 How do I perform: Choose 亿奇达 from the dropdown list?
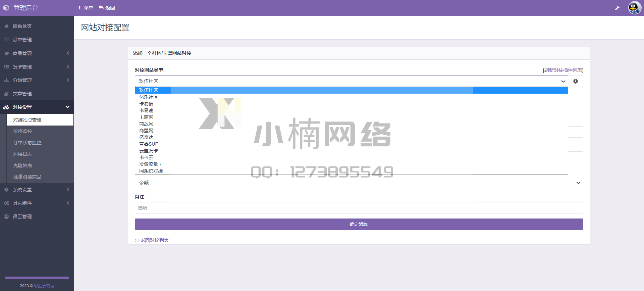point(351,137)
